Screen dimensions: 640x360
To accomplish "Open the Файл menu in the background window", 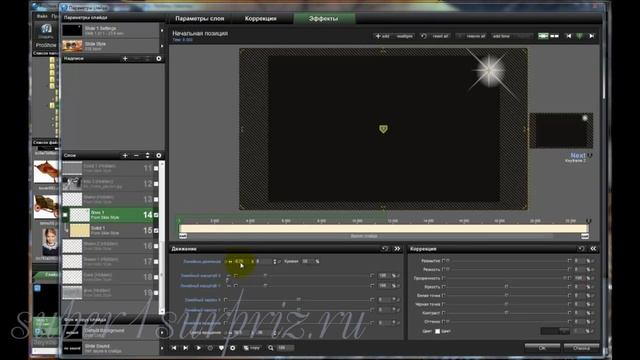I will 42,16.
